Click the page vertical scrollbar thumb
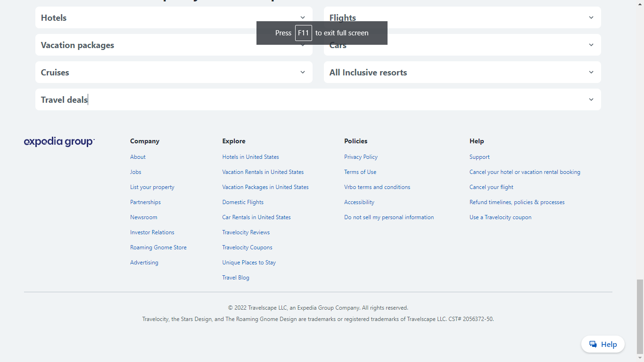The image size is (644, 362). (640, 316)
